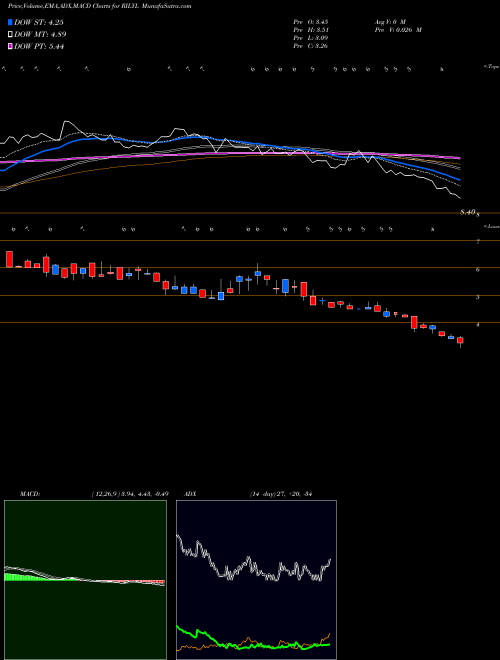Click the price axis label 7
This screenshot has height=660, width=500.
(478, 242)
